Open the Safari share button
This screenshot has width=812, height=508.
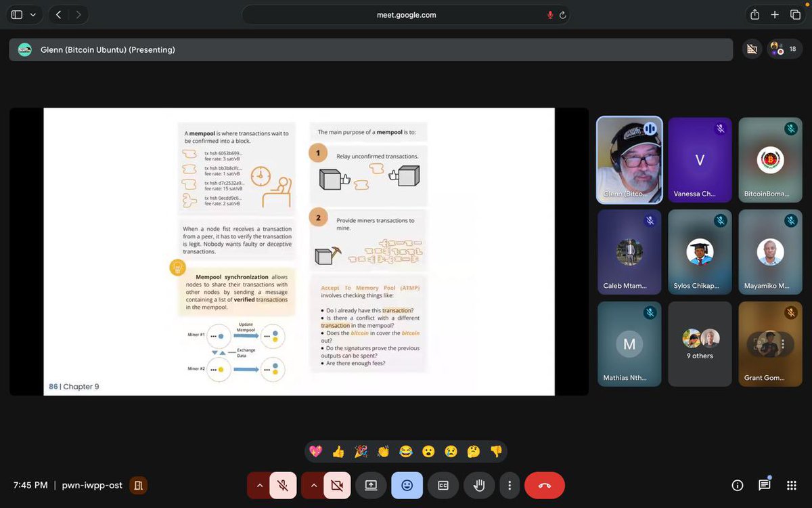coord(754,14)
